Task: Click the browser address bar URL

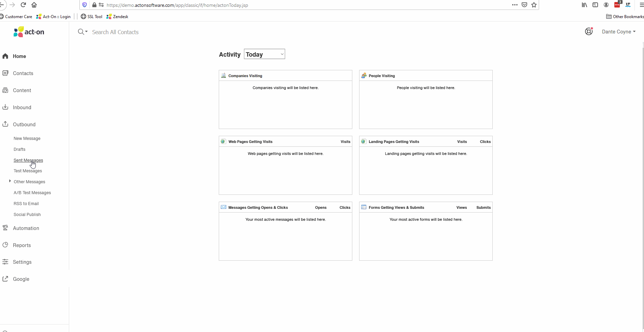Action: coord(177,5)
